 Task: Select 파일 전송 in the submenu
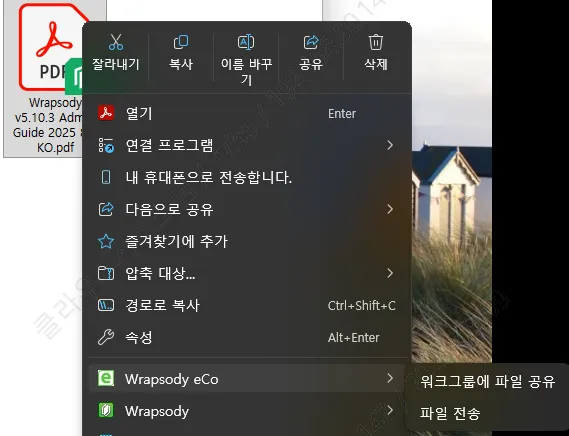[x=450, y=413]
